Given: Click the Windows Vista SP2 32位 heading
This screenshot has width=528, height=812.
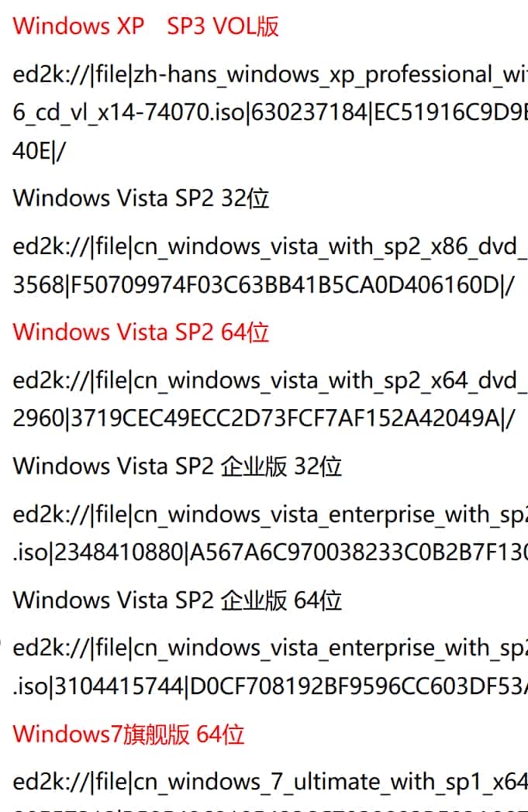Looking at the screenshot, I should point(141,198).
